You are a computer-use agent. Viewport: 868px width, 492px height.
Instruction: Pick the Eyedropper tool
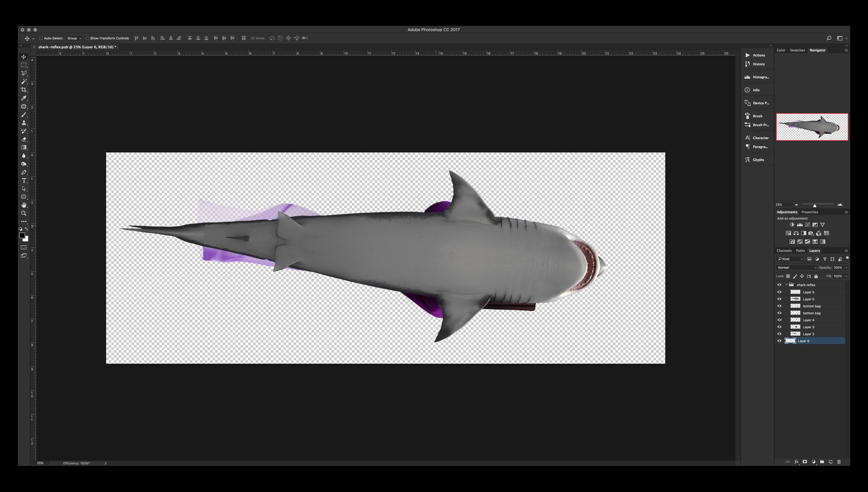tap(24, 98)
